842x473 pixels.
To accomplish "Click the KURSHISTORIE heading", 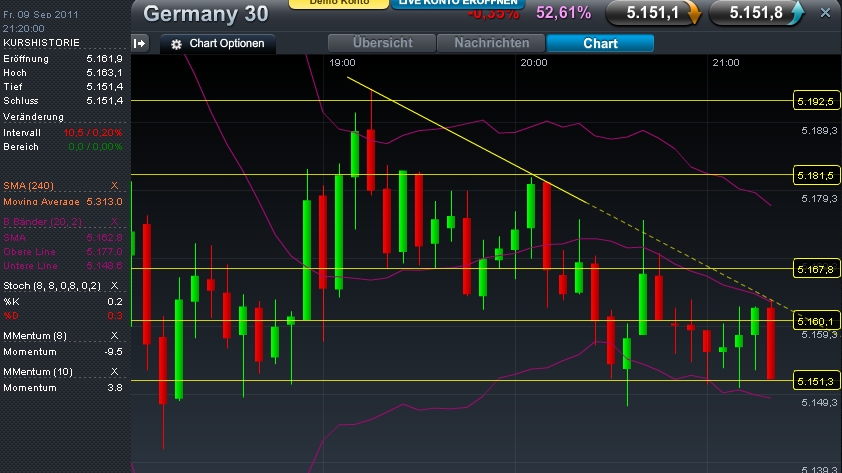I will (x=41, y=42).
